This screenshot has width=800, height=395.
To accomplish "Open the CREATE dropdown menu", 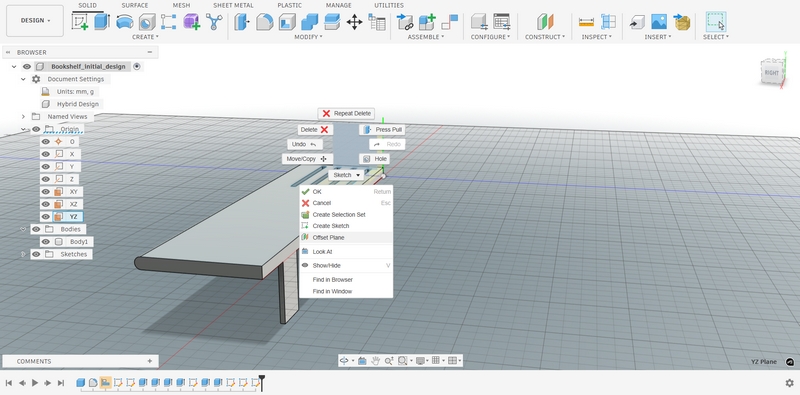I will (145, 37).
